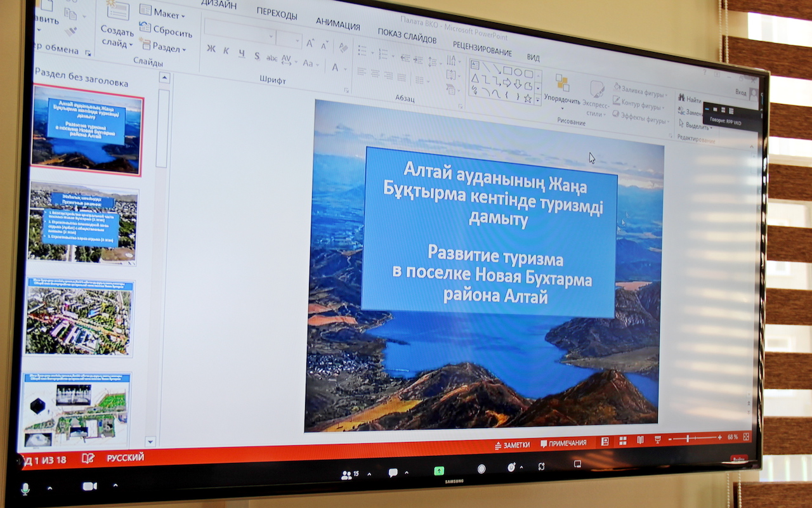Select slide 2 thumbnail in panel

(82, 223)
